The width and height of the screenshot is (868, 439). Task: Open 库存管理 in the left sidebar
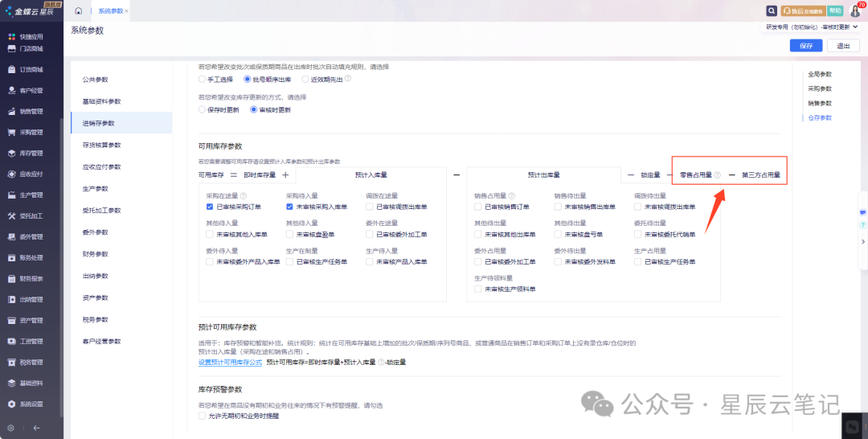tap(31, 153)
